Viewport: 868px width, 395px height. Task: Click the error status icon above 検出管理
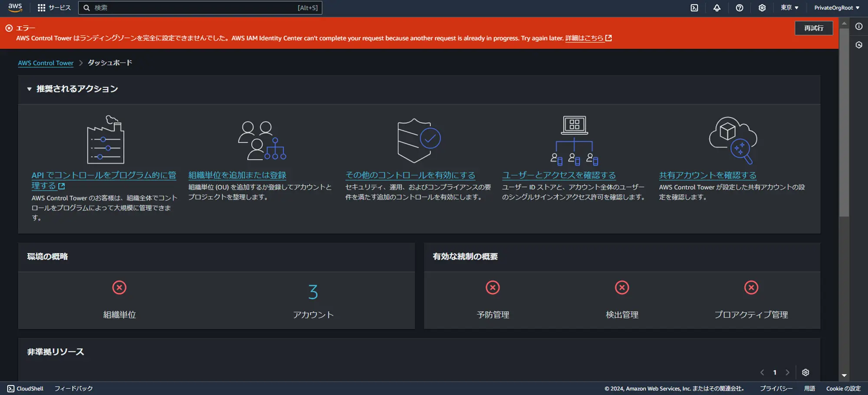pyautogui.click(x=622, y=287)
